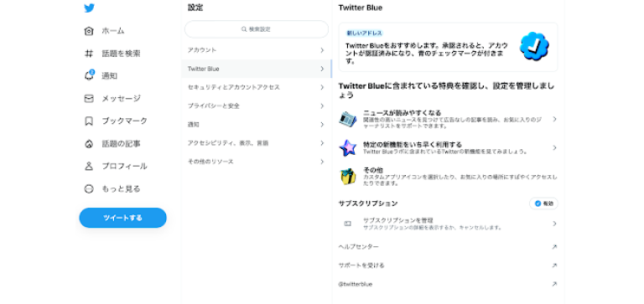This screenshot has height=304, width=644.
Task: Click the 検索設定 search field
Action: point(257,29)
